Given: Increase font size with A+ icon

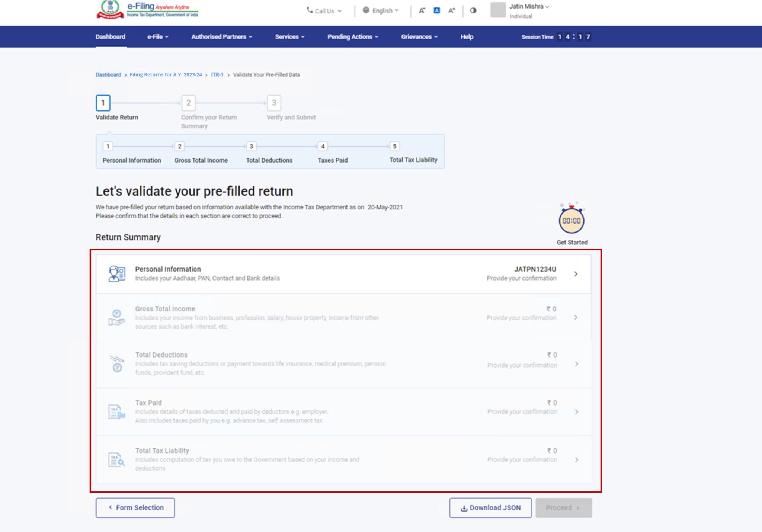Looking at the screenshot, I should 451,10.
